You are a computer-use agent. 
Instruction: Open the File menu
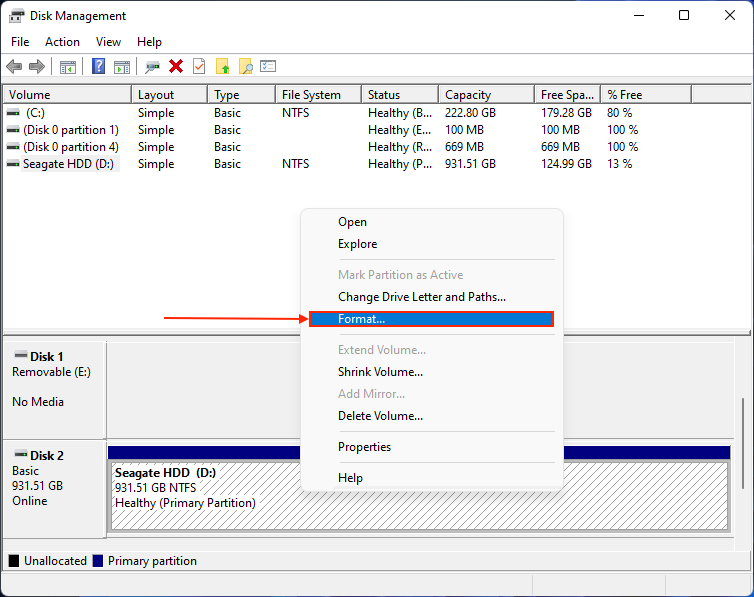[20, 42]
